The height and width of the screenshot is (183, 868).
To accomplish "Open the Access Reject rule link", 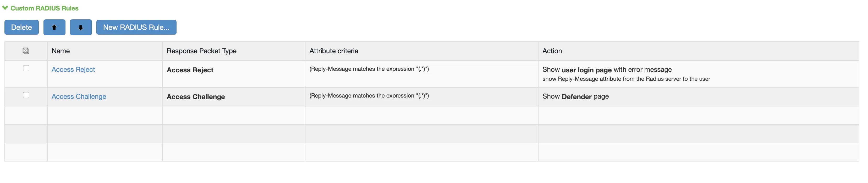I will (73, 69).
